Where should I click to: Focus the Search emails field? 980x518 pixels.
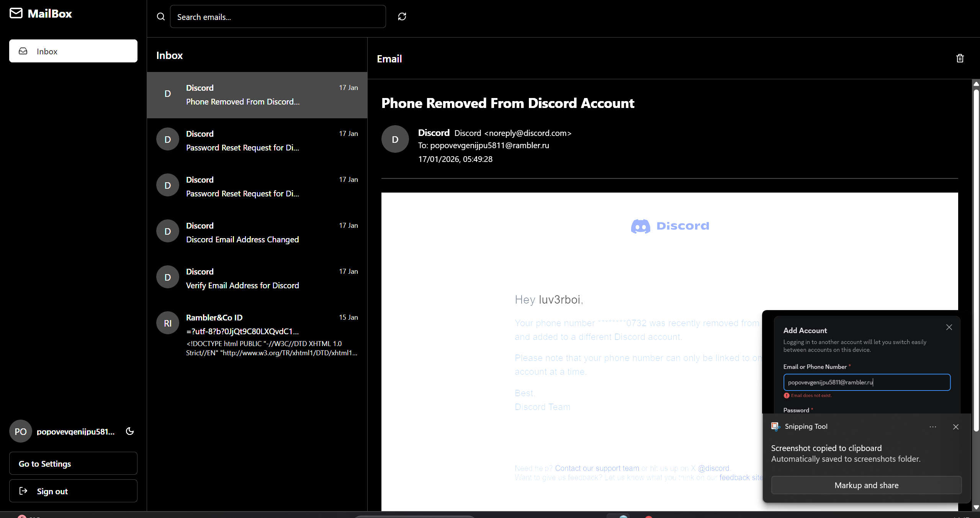click(278, 16)
